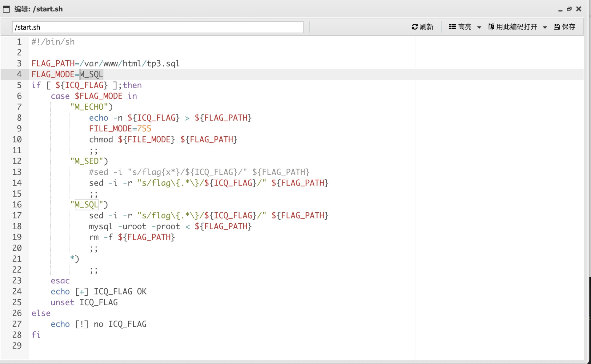Save the file with 保存 button
The height and width of the screenshot is (364, 591).
point(565,27)
